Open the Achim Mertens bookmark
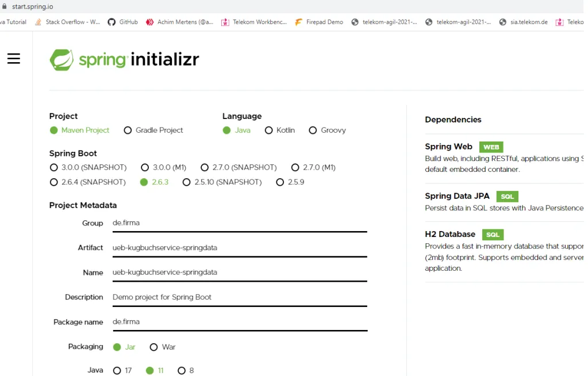588x376 pixels. 180,22
